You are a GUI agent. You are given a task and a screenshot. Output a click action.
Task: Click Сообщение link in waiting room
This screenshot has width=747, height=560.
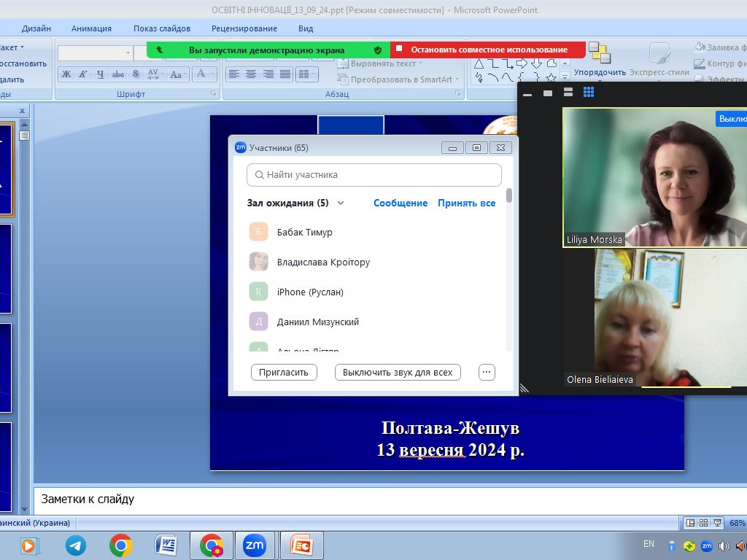[400, 203]
